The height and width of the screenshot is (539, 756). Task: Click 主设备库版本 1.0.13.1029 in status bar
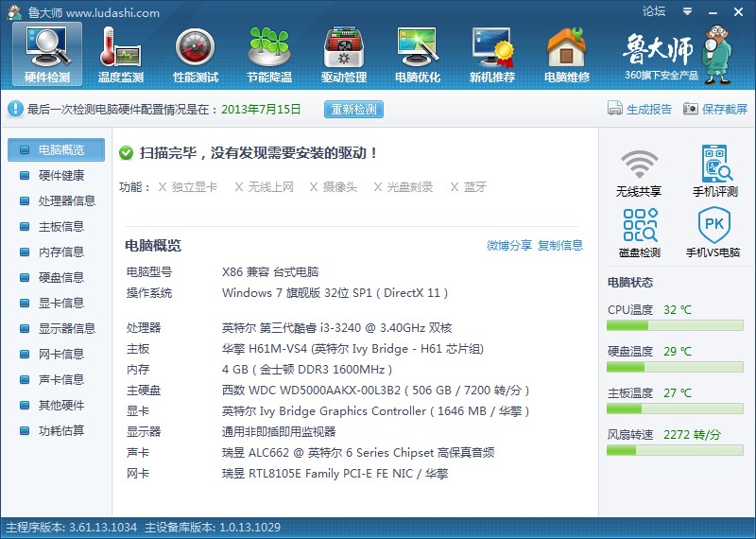click(x=213, y=527)
